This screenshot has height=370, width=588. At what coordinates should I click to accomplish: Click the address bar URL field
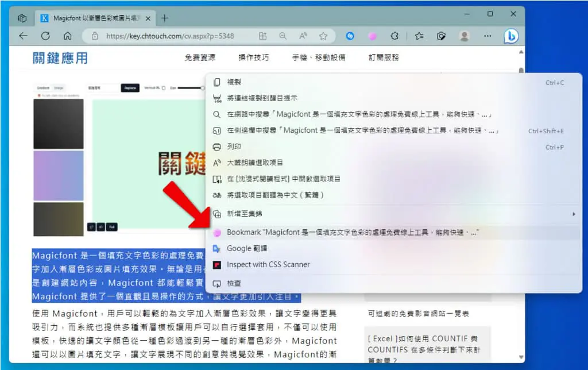pos(170,36)
